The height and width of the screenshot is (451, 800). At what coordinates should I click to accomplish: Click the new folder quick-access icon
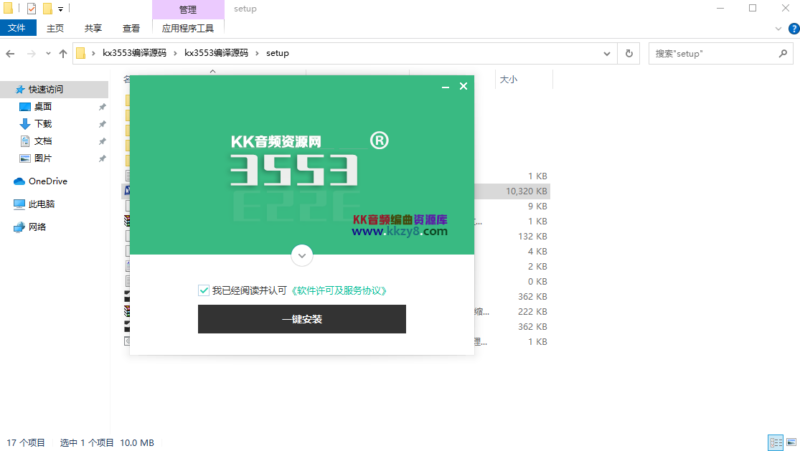click(x=47, y=9)
